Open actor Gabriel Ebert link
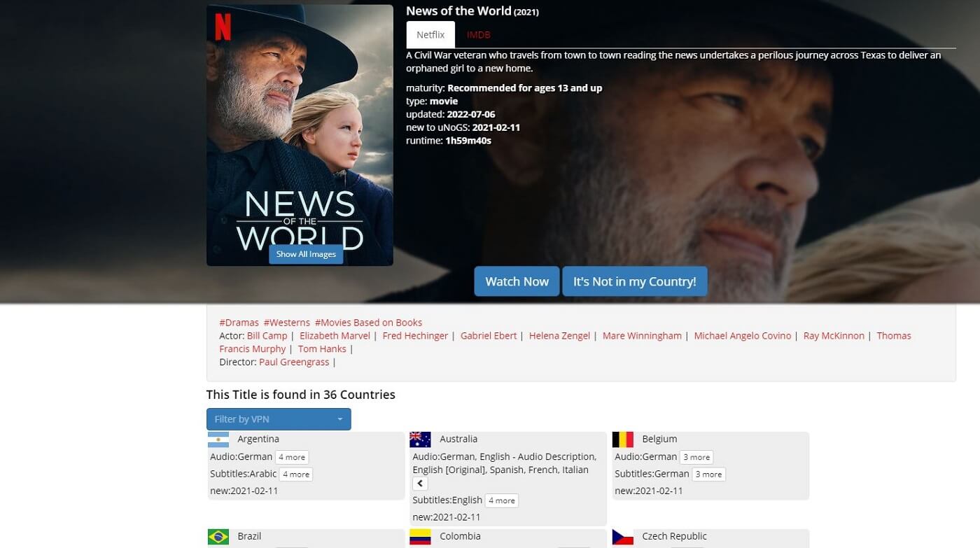980x548 pixels. (x=489, y=336)
